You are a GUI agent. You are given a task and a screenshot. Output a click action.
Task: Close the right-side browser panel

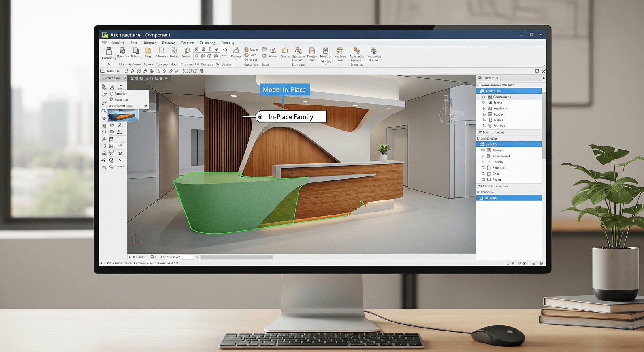544,78
